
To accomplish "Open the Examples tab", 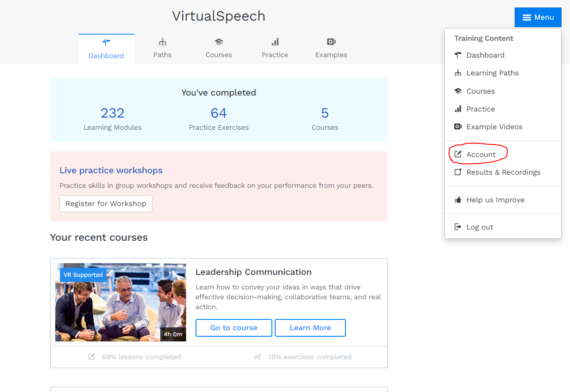I will pyautogui.click(x=331, y=49).
